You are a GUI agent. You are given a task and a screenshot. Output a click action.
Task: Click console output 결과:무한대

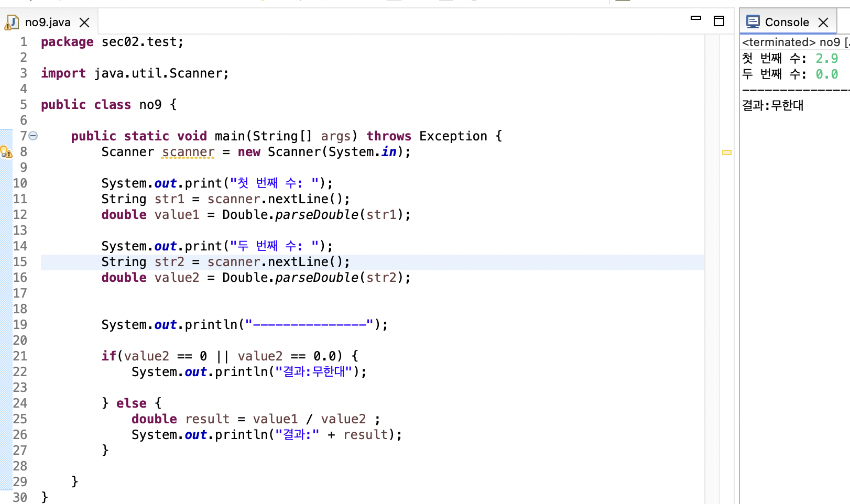tap(773, 105)
